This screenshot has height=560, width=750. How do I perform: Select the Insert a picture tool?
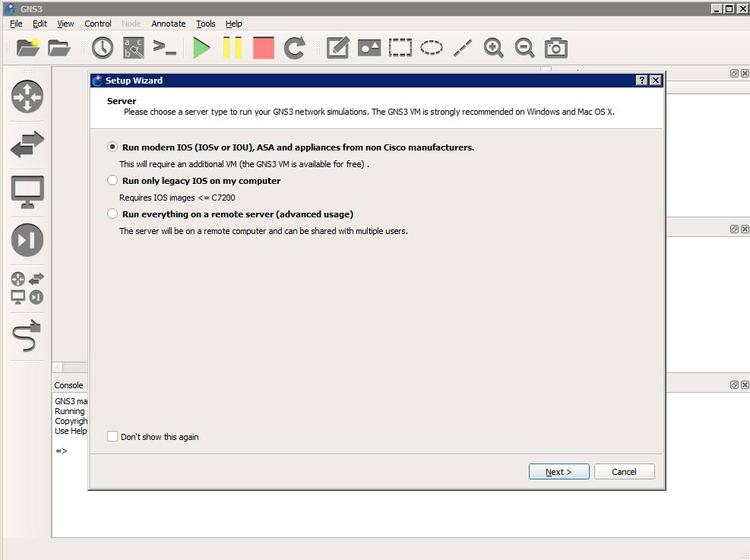pyautogui.click(x=369, y=48)
